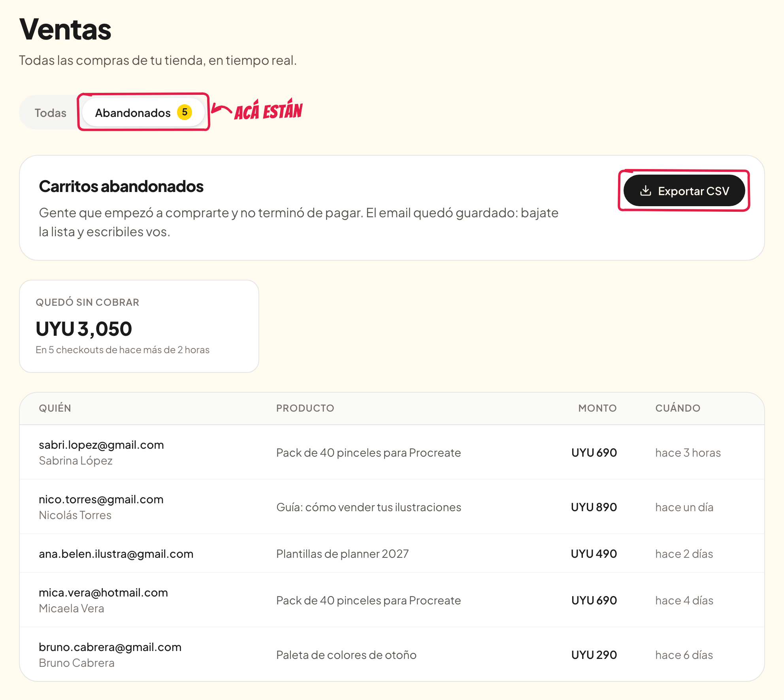The height and width of the screenshot is (700, 784).
Task: Click product Paleta de colores de otoño
Action: [346, 655]
